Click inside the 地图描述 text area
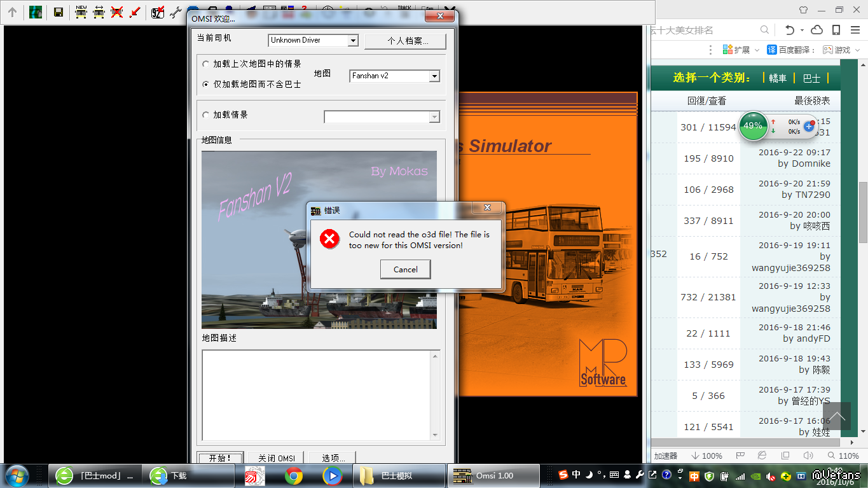The image size is (868, 488). (317, 395)
